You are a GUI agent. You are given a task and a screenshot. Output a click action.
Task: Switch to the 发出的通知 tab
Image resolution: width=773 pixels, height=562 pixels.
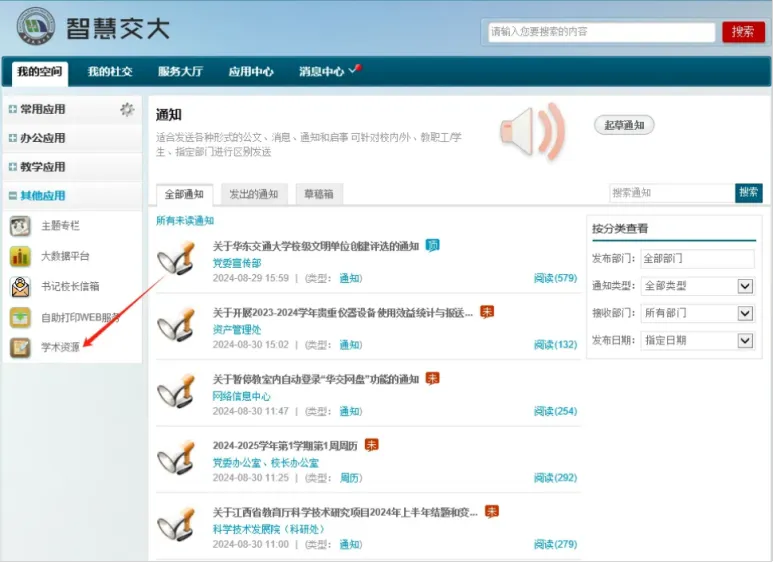coord(254,194)
